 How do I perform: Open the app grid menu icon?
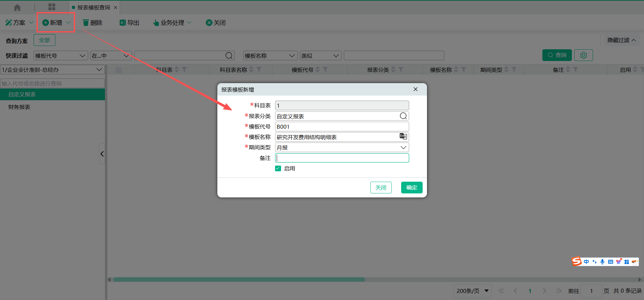pos(52,7)
